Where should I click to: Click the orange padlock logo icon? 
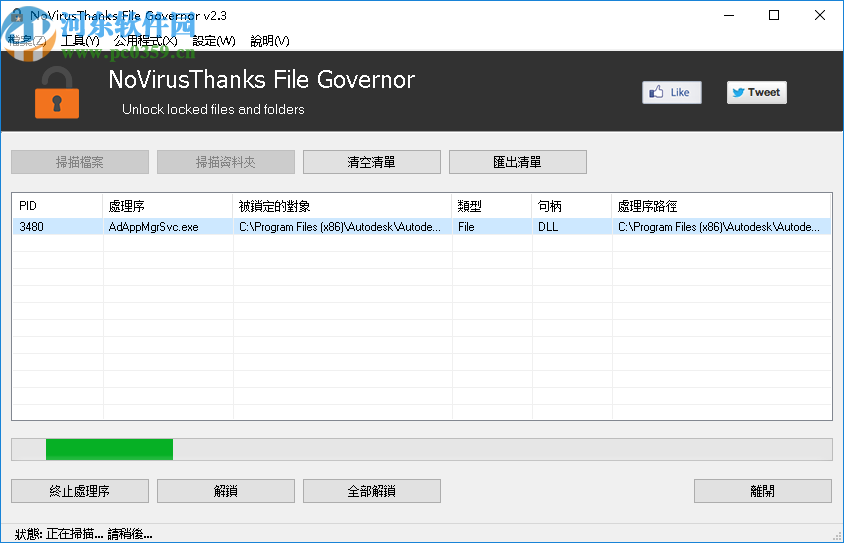click(x=57, y=93)
